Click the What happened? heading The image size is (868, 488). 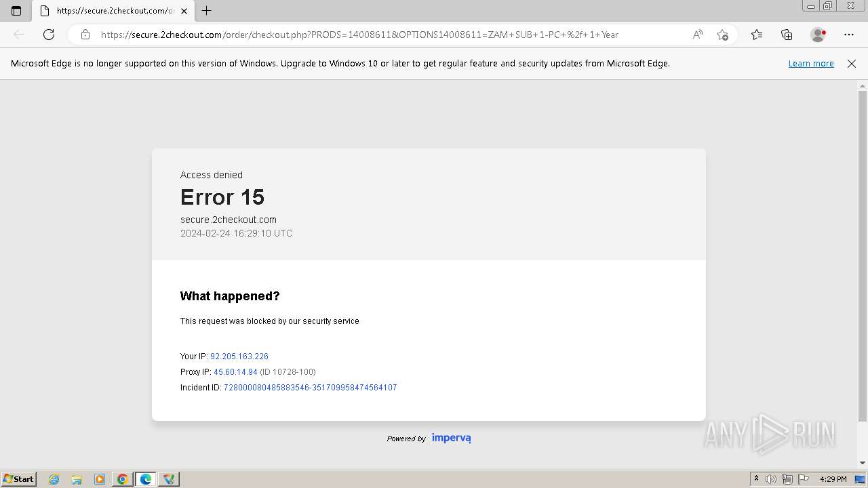coord(230,296)
